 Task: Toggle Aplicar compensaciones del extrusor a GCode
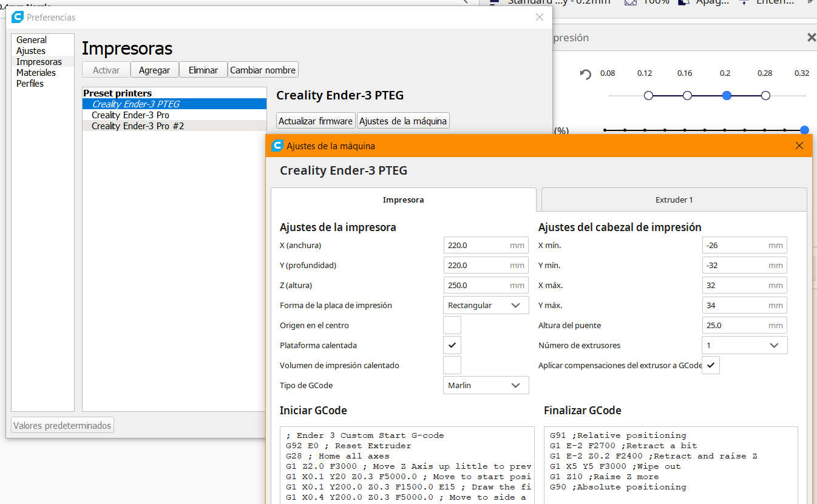click(711, 365)
